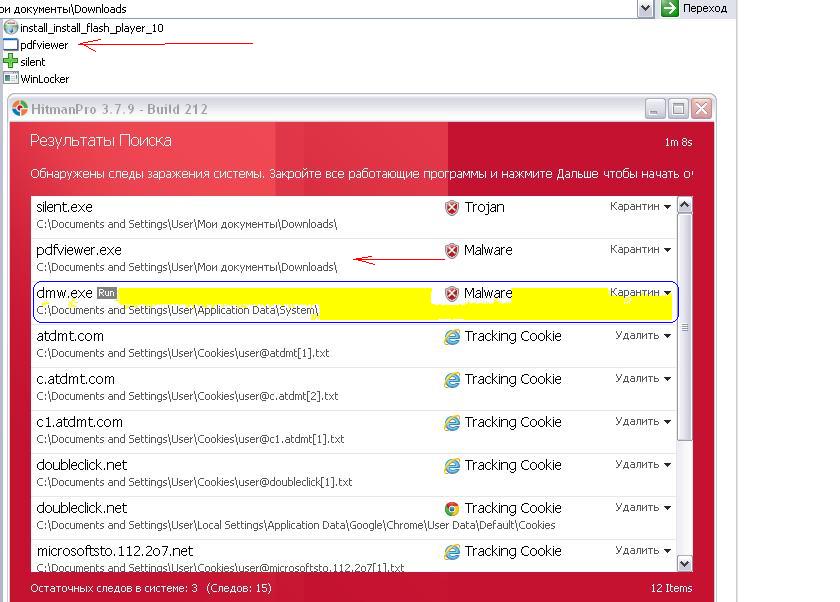Click the green plus icon of silent file
The width and height of the screenshot is (840, 602).
11,61
